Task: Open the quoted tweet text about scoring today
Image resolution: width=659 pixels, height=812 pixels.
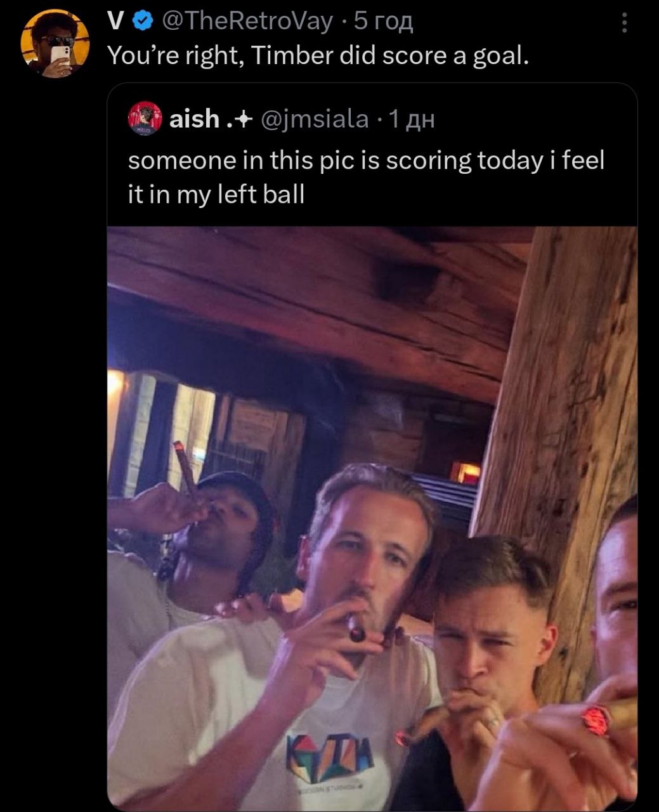Action: pos(366,177)
